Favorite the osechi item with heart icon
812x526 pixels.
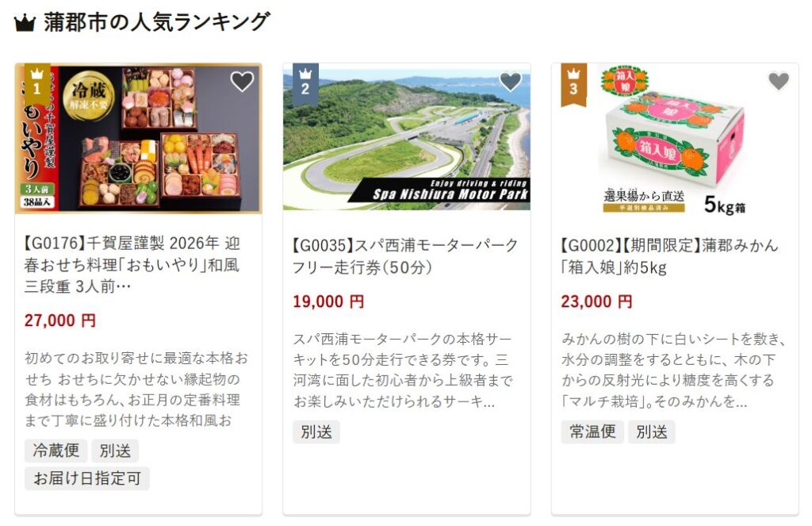coord(242,82)
